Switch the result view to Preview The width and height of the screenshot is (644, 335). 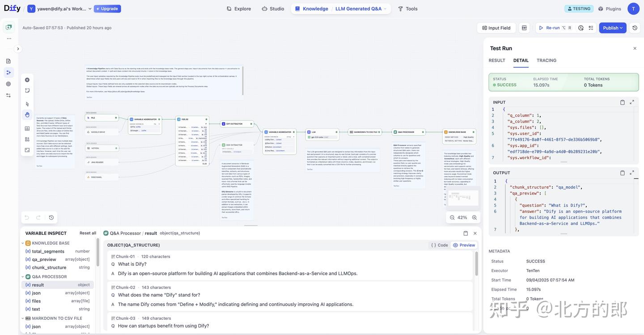[464, 245]
